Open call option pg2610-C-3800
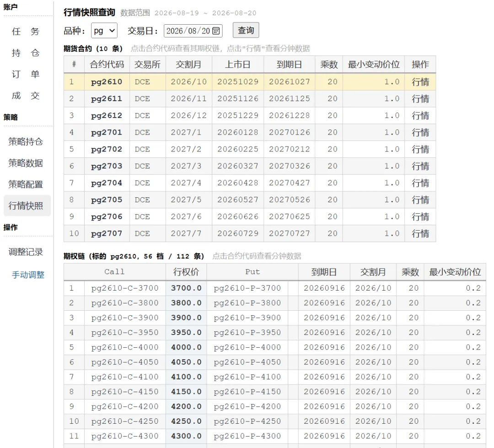 pyautogui.click(x=125, y=303)
